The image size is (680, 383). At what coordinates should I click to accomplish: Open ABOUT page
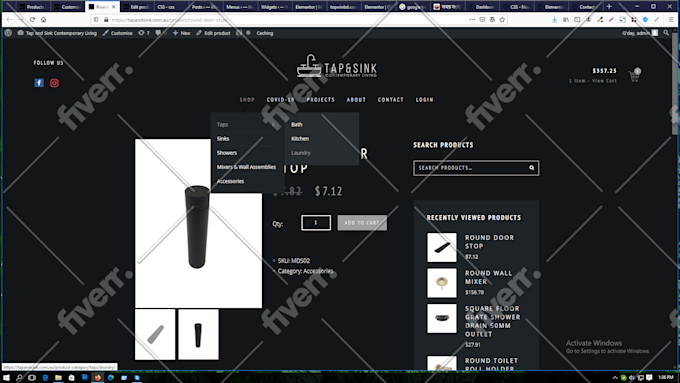click(x=356, y=100)
